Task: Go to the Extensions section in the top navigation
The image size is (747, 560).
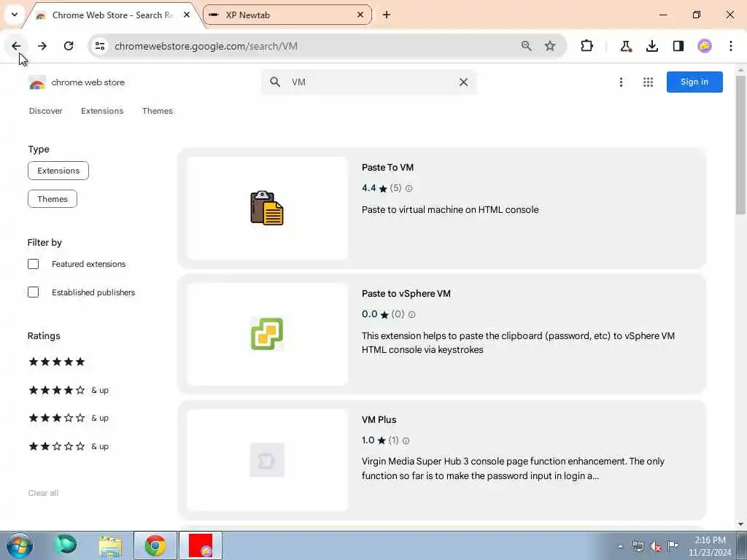Action: [x=102, y=111]
